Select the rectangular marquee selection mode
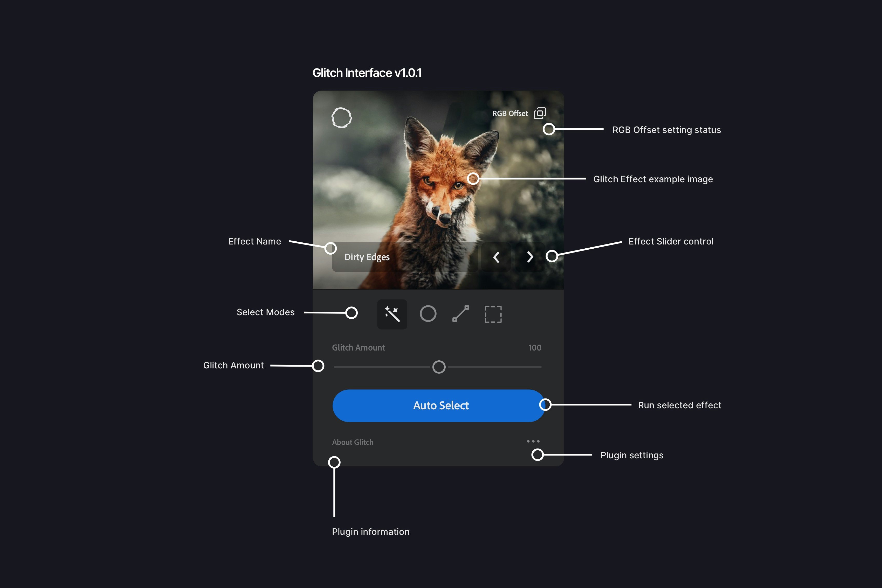Viewport: 882px width, 588px height. tap(493, 314)
